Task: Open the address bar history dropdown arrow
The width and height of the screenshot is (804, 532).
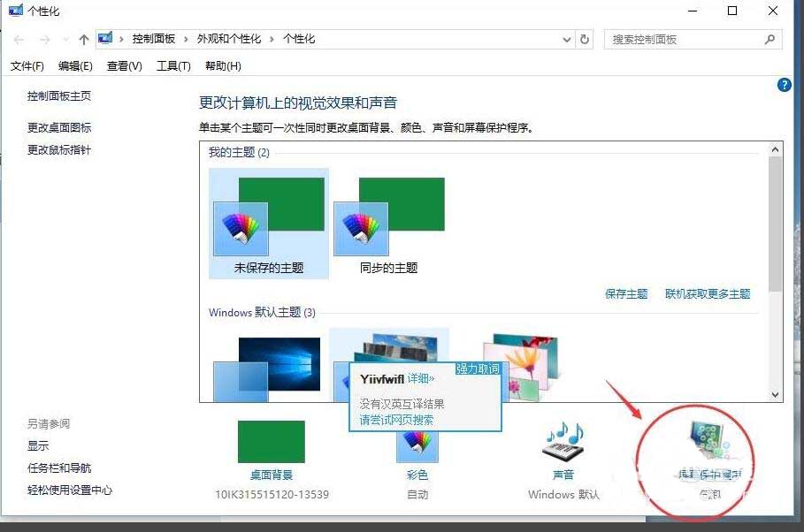Action: pyautogui.click(x=568, y=39)
